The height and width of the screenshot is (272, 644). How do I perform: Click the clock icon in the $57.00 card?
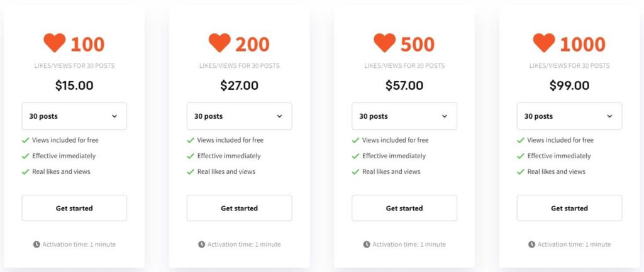tap(367, 244)
